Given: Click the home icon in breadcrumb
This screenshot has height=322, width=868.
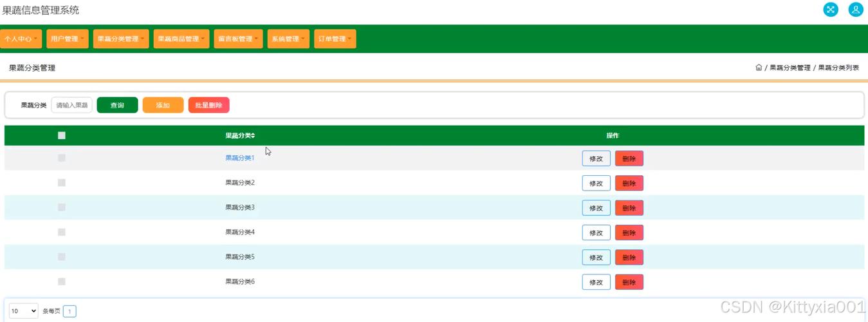Looking at the screenshot, I should pyautogui.click(x=759, y=68).
